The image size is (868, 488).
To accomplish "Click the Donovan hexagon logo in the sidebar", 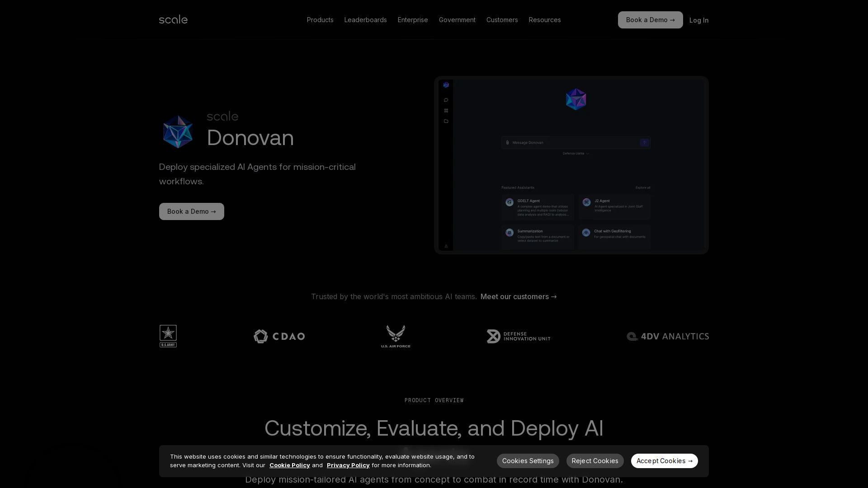I will 446,85.
